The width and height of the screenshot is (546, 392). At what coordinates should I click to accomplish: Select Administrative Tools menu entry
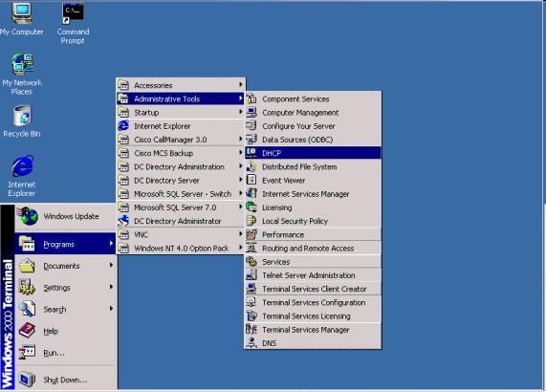click(x=181, y=98)
